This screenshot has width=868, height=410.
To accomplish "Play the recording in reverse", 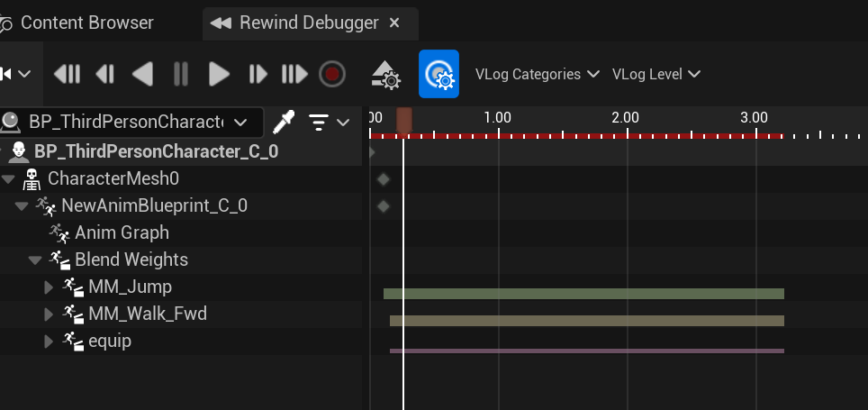I will pos(142,74).
